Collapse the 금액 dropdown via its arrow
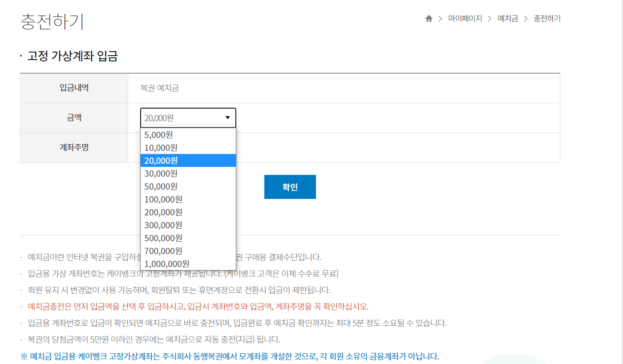This screenshot has width=623, height=364. [x=227, y=118]
